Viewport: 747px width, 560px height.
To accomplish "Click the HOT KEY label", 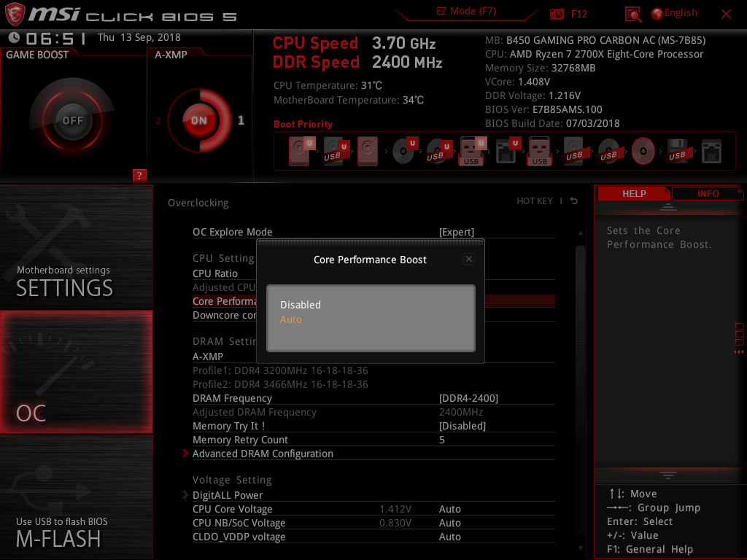I will click(x=535, y=201).
